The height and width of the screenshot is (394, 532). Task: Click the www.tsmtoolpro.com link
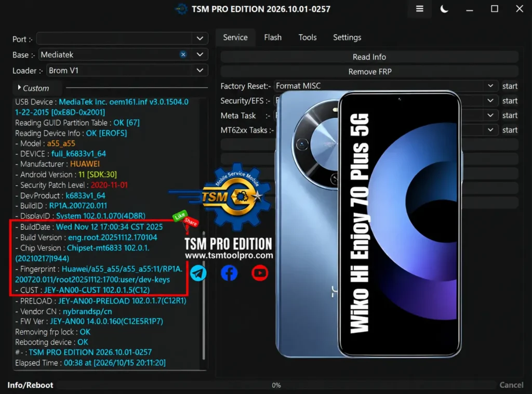click(x=229, y=255)
